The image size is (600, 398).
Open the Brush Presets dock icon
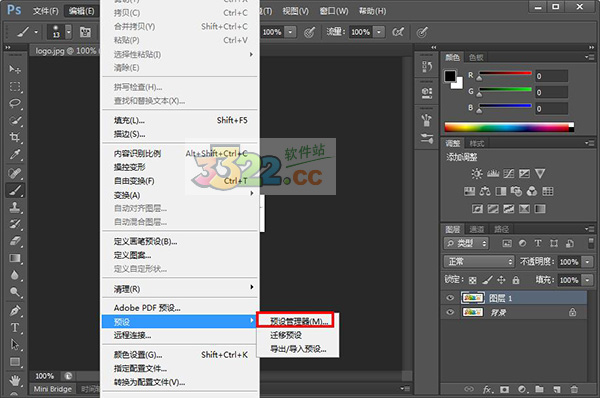click(427, 138)
